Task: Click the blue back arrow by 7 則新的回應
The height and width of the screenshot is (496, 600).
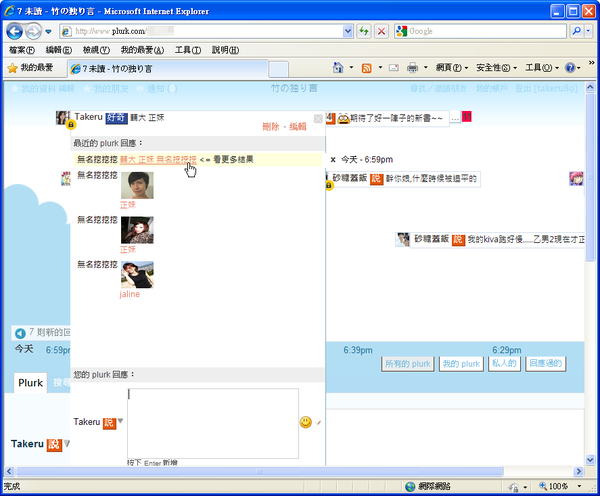Action: (x=20, y=333)
